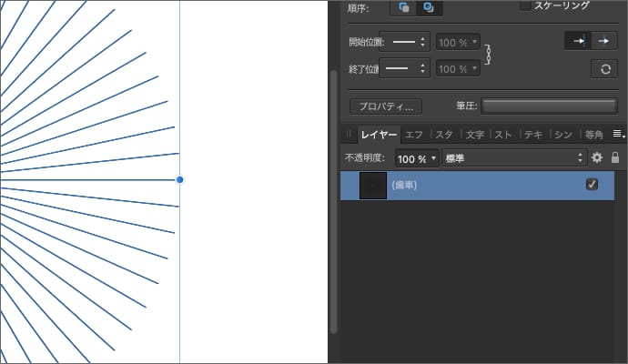628x364 pixels.
Task: Click the 筆圧 pressure profile bar
Action: 549,106
